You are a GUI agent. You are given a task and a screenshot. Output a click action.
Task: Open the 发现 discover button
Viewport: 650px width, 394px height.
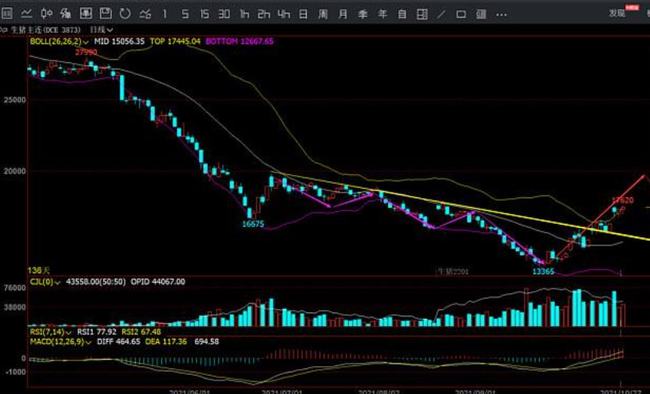[617, 13]
